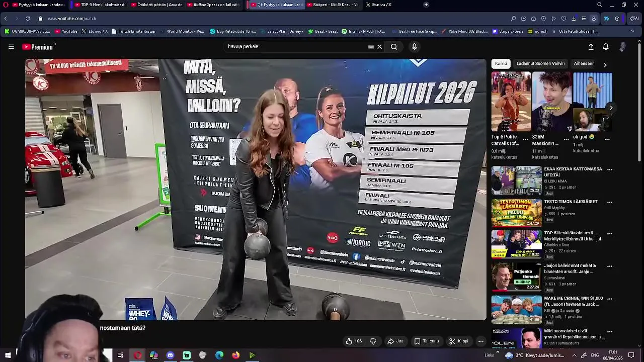Screen dimensions: 644x362
Task: Open Opera's easy setup menu icon
Action: click(584, 19)
